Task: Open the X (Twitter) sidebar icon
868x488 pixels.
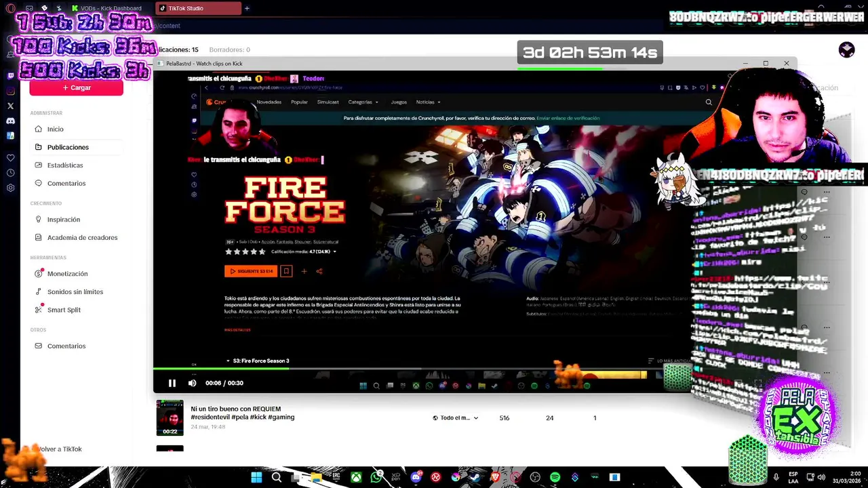Action: [x=10, y=106]
